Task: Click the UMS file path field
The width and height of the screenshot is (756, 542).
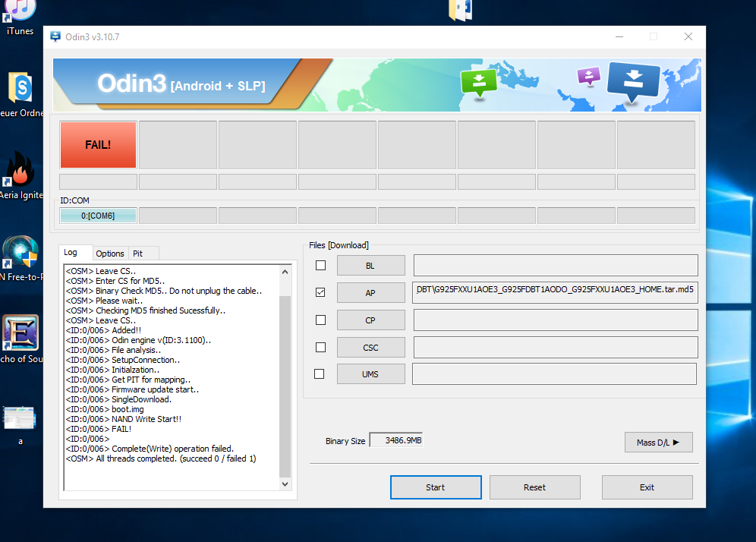Action: 554,373
